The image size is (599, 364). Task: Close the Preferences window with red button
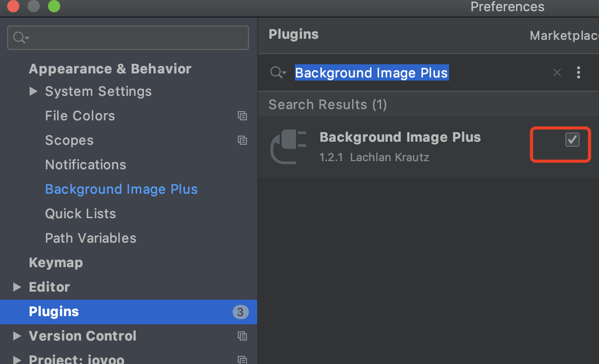(13, 6)
